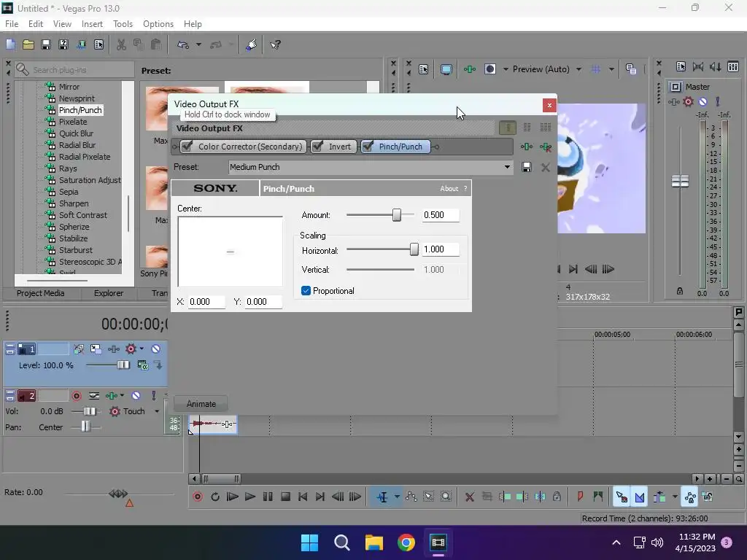Image resolution: width=747 pixels, height=560 pixels.
Task: Stop playback with the square button
Action: coord(285,497)
